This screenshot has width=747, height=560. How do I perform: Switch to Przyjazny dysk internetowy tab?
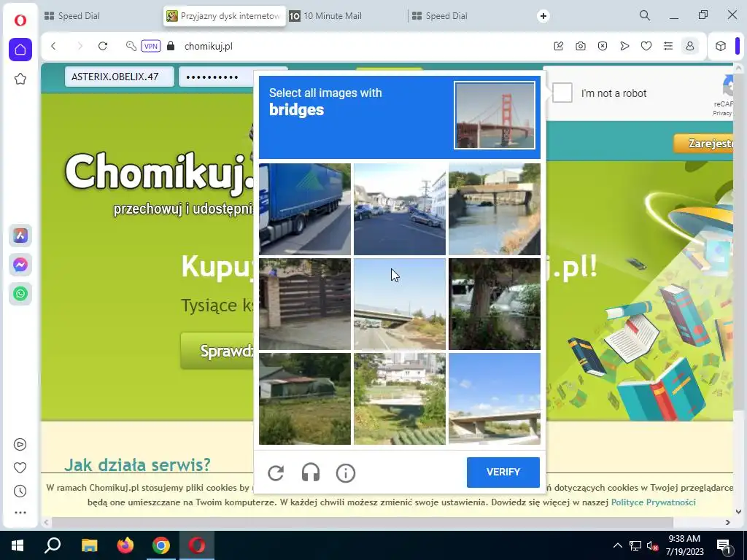click(225, 16)
